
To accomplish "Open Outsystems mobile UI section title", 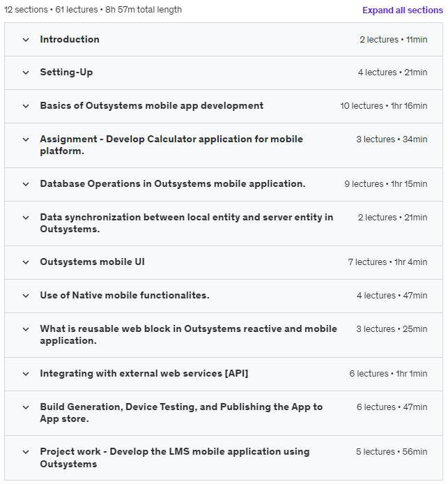I will click(x=92, y=262).
